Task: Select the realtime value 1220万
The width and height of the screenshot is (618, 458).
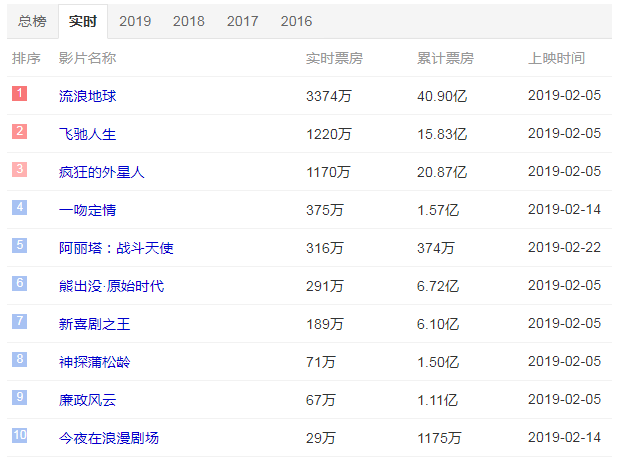Action: coord(329,134)
